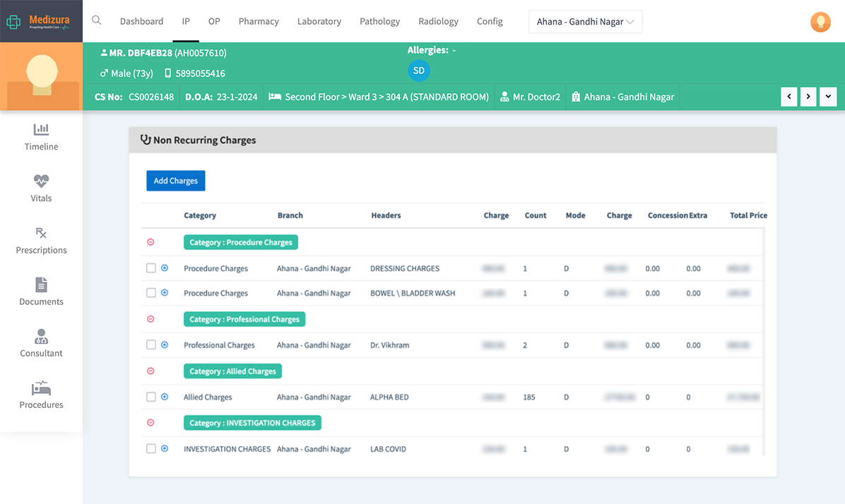
Task: Check the Dr. Vikhram row checkbox
Action: [151, 344]
